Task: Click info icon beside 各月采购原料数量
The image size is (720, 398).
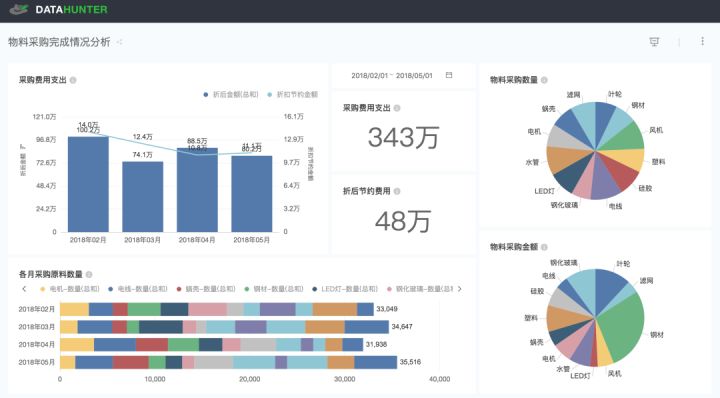Action: 89,275
